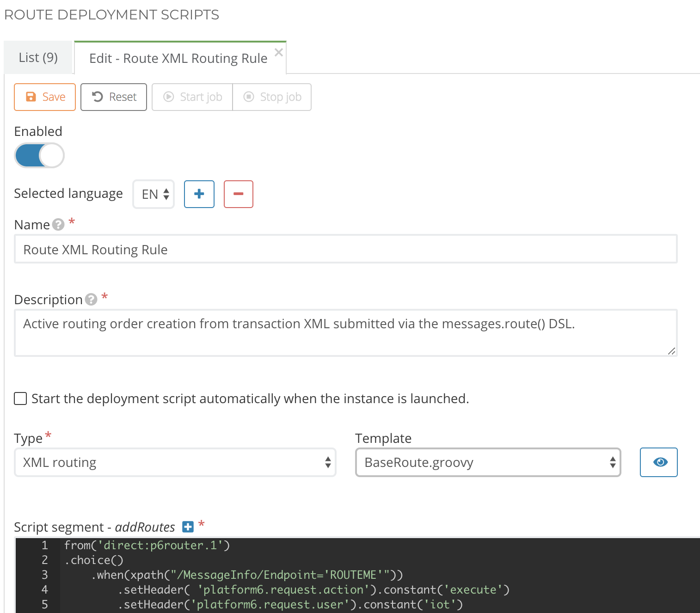Click the description textarea resize handle
Viewport: 700px width, 613px height.
coord(672,351)
